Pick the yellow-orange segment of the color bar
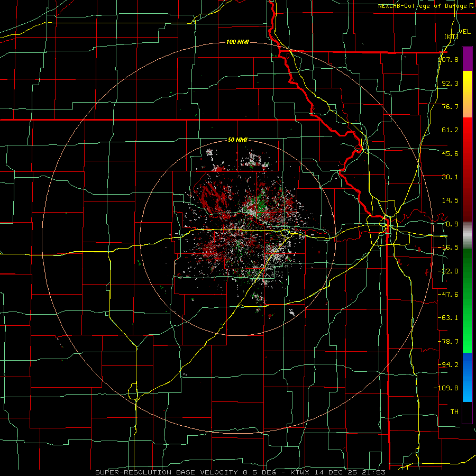Screen dimensions: 476x476 (467, 94)
